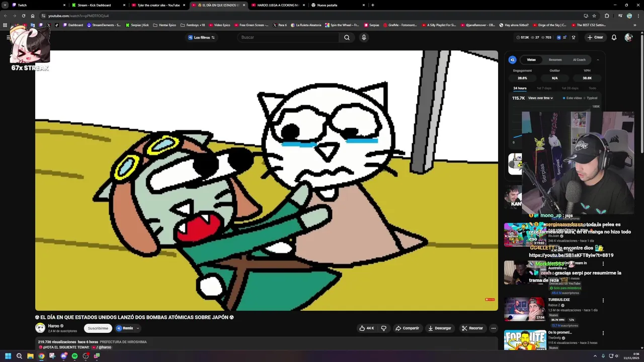Dislike the video with thumbs down
This screenshot has width=644, height=362.
[x=383, y=328]
